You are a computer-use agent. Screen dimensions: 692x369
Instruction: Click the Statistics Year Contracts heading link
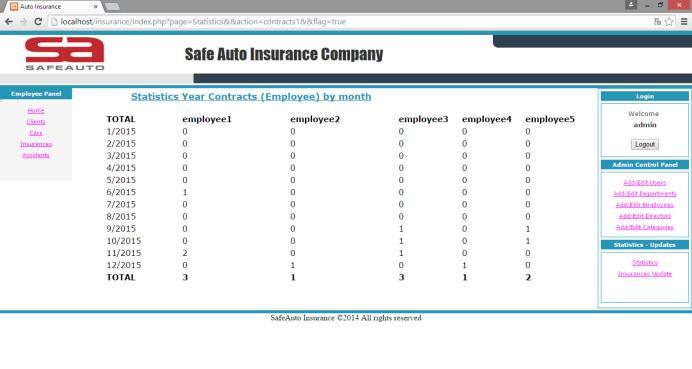(251, 97)
